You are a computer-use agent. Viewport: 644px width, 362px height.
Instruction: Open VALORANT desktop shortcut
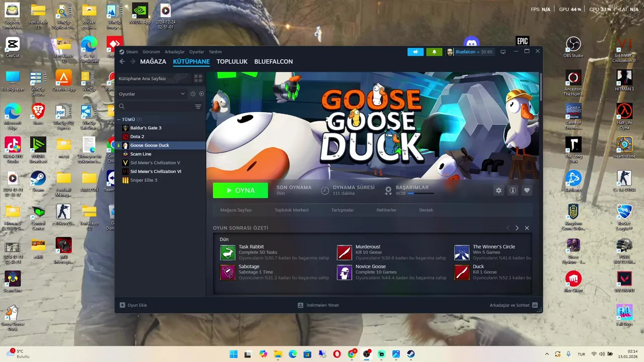pyautogui.click(x=624, y=282)
